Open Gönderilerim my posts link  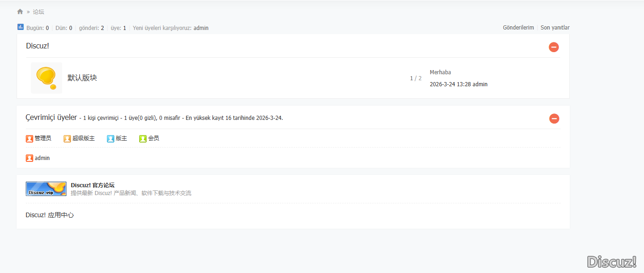[518, 28]
